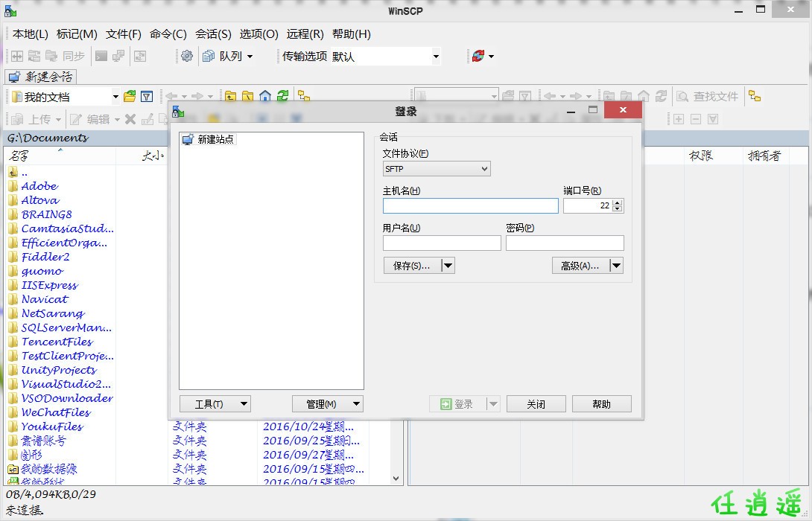
Task: Increase port number with spinner up arrow
Action: click(618, 202)
